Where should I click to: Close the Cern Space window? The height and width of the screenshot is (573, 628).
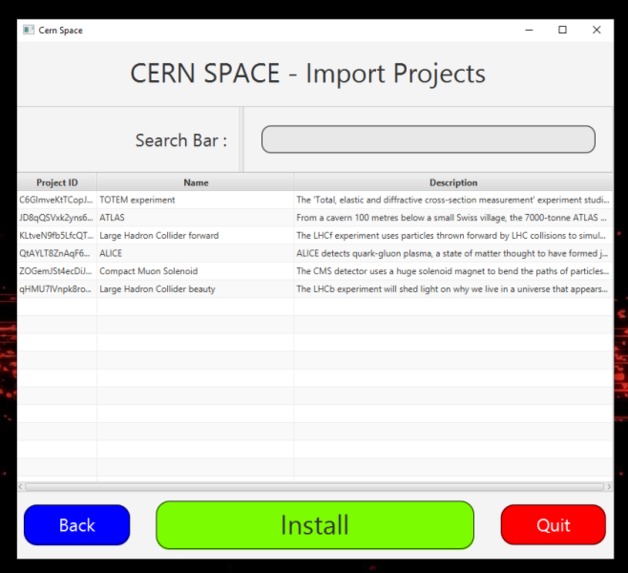pos(596,30)
